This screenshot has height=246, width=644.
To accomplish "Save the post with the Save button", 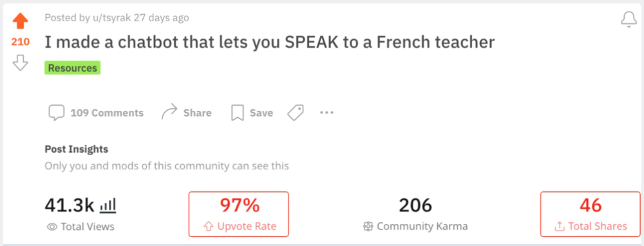I will pos(252,113).
